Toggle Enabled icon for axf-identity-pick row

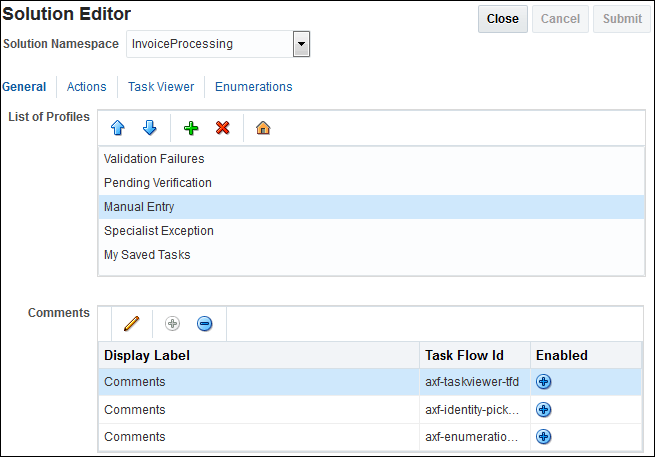pyautogui.click(x=543, y=410)
